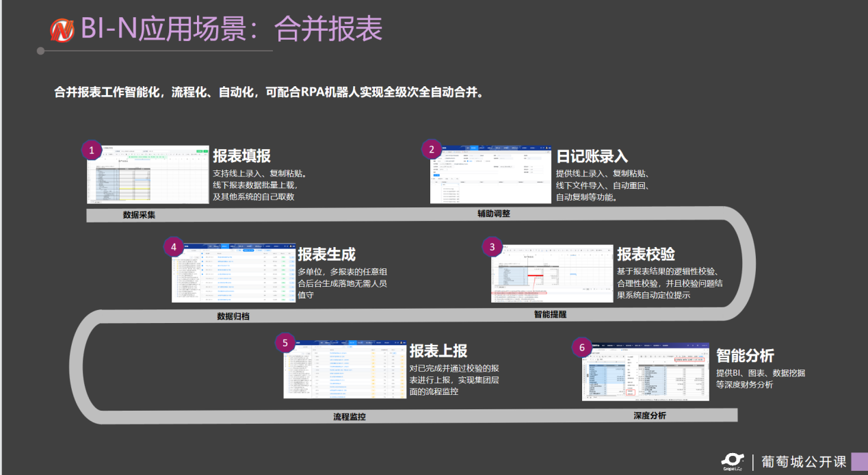This screenshot has height=475, width=868.
Task: Click the BI-N logo icon beside the title
Action: [62, 29]
